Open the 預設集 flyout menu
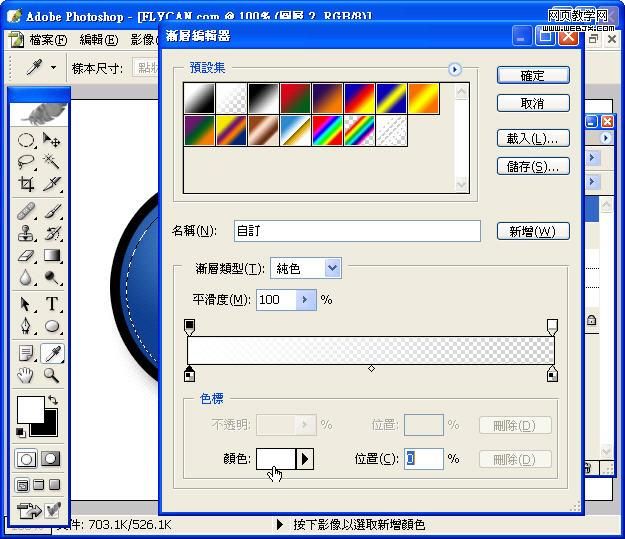The width and height of the screenshot is (625, 539). pyautogui.click(x=454, y=69)
